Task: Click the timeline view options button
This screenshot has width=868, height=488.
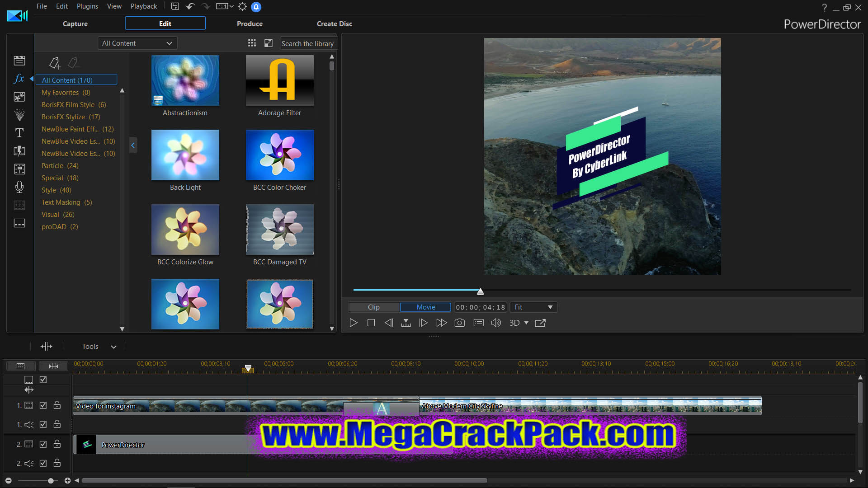Action: click(21, 366)
